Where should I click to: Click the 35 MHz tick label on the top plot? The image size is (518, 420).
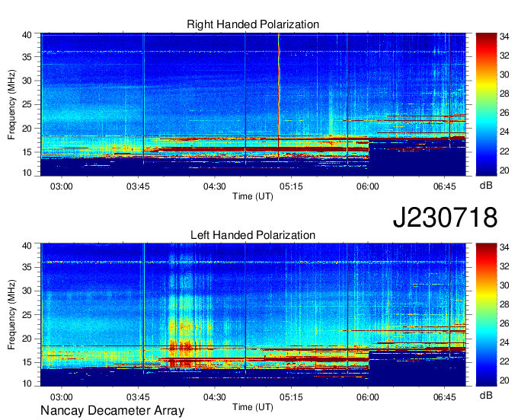tap(27, 57)
